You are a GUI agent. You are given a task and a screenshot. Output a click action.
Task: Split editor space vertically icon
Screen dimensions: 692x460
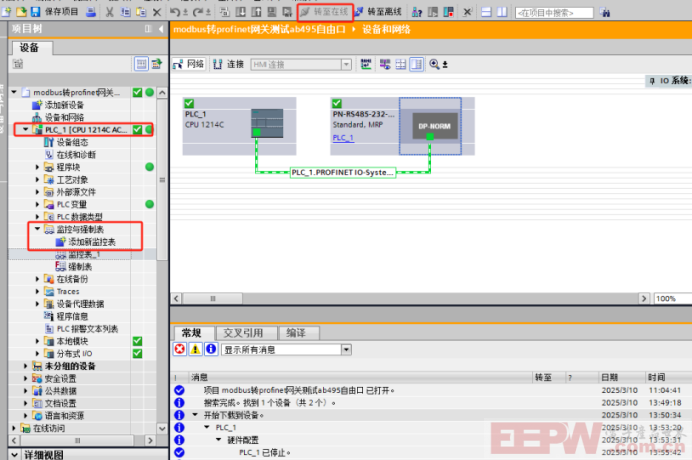click(502, 12)
